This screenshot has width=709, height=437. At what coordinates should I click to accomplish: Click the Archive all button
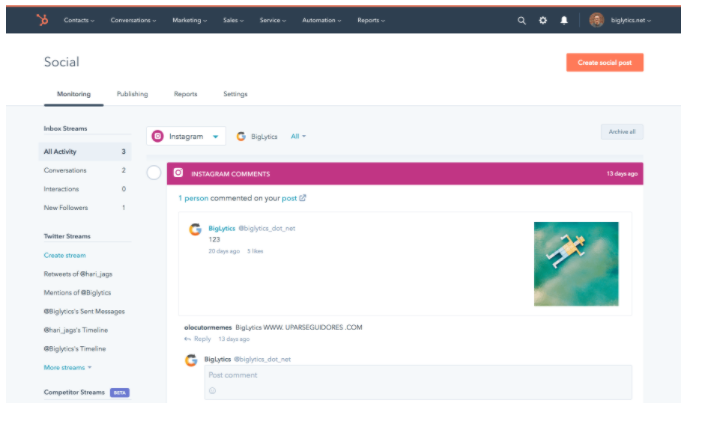coord(622,132)
